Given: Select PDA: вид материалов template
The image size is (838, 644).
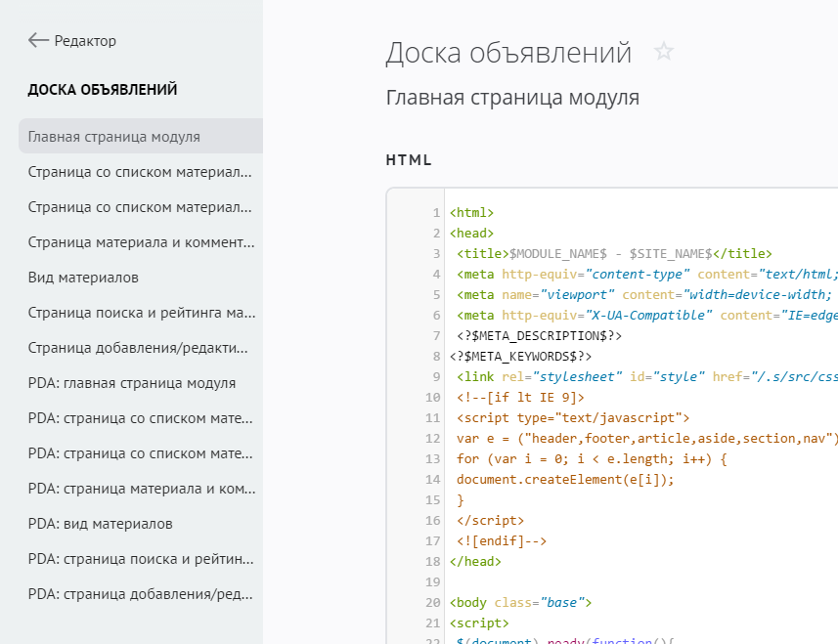Looking at the screenshot, I should (101, 524).
